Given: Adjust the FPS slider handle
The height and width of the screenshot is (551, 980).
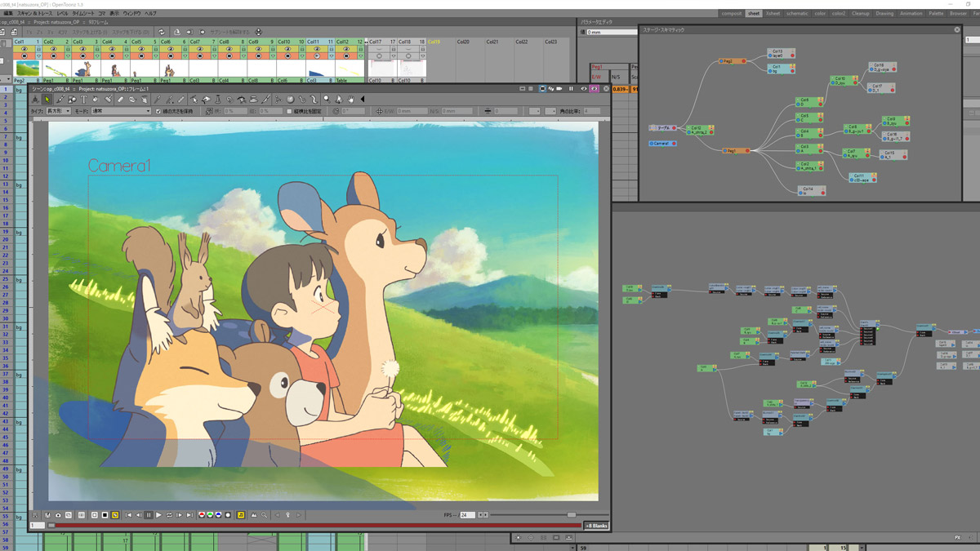Looking at the screenshot, I should 571,515.
